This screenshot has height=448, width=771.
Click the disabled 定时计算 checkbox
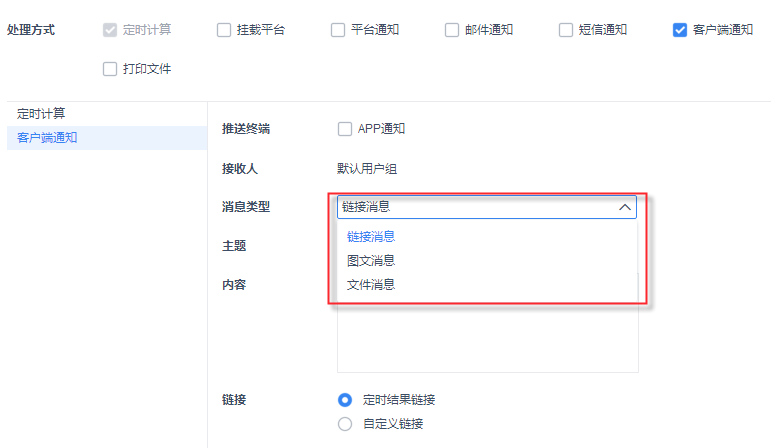[x=110, y=30]
